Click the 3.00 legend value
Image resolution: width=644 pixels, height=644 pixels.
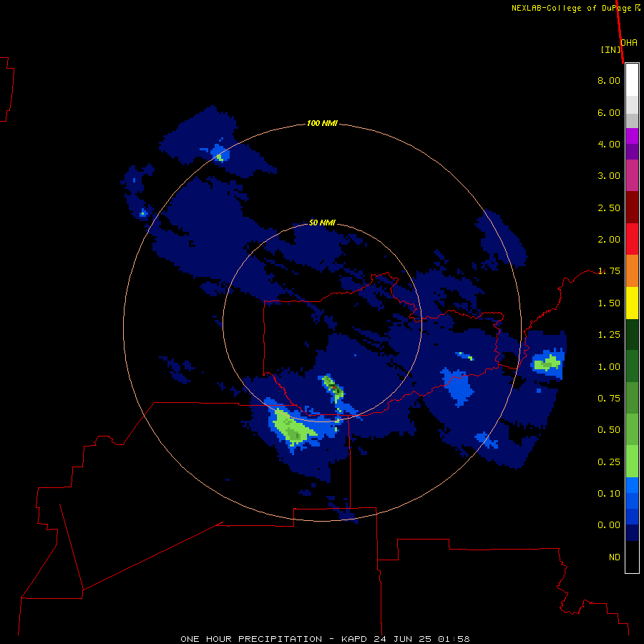point(609,176)
